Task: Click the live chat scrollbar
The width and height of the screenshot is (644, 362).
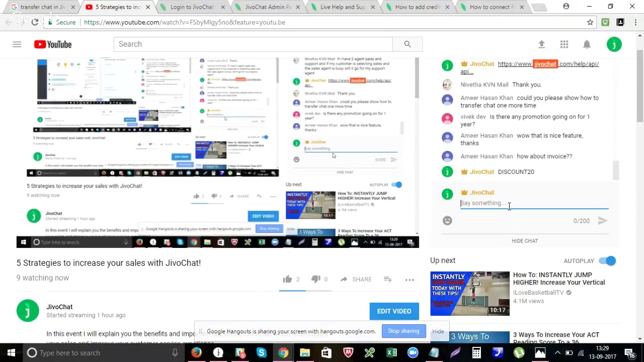Action: [615, 170]
